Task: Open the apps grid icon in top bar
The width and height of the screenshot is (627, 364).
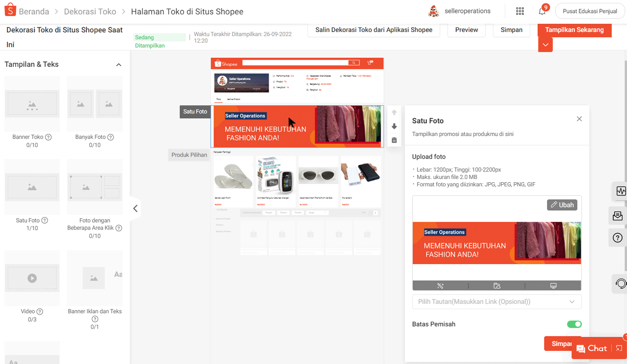Action: 520,11
